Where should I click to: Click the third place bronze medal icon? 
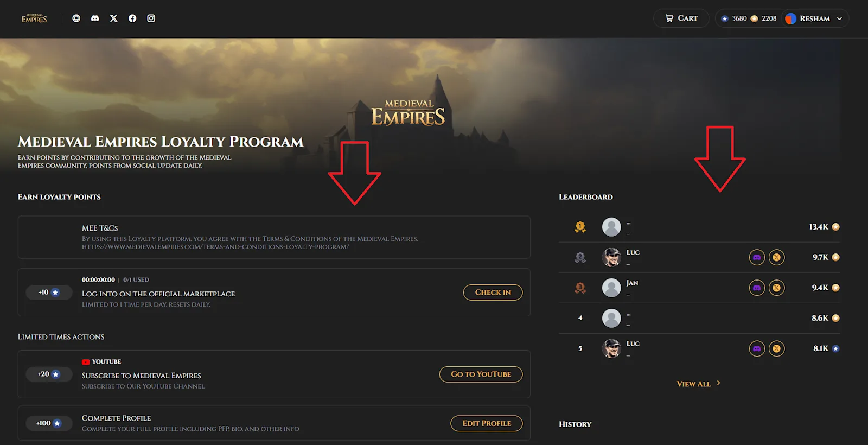point(580,288)
